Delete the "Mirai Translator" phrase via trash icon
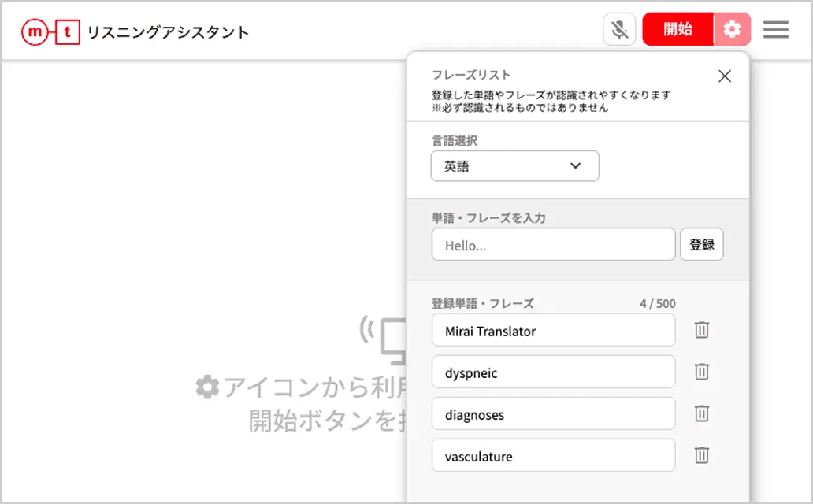 [701, 330]
